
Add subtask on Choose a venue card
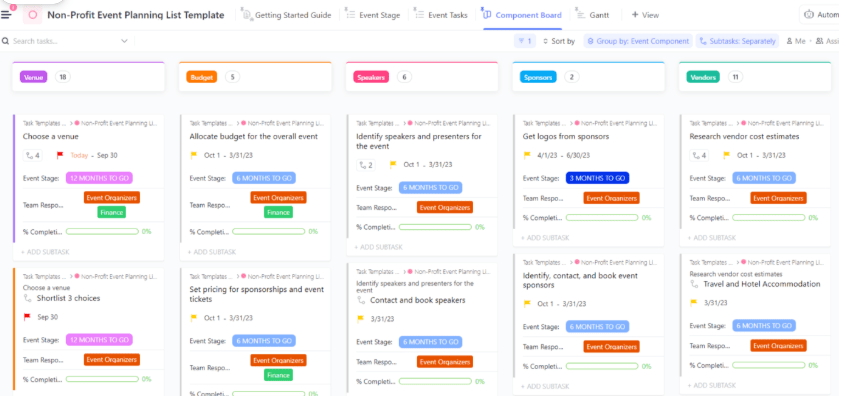[45, 252]
